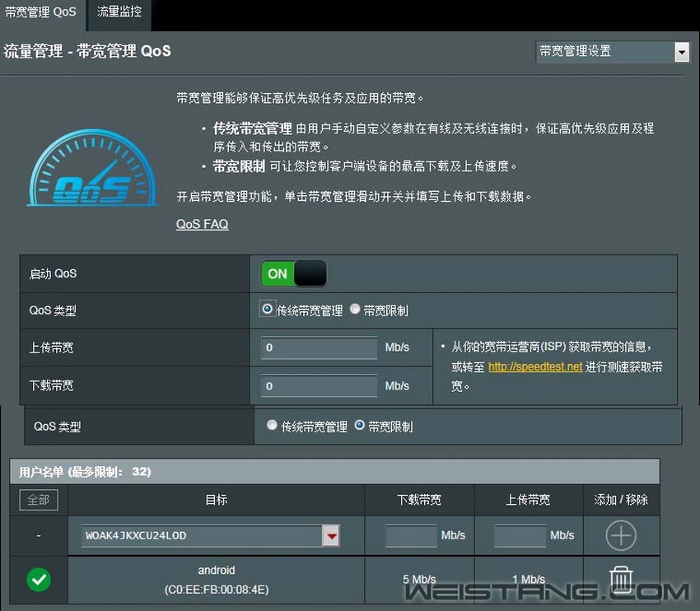
Task: Click the plus icon to add client
Action: pos(621,535)
